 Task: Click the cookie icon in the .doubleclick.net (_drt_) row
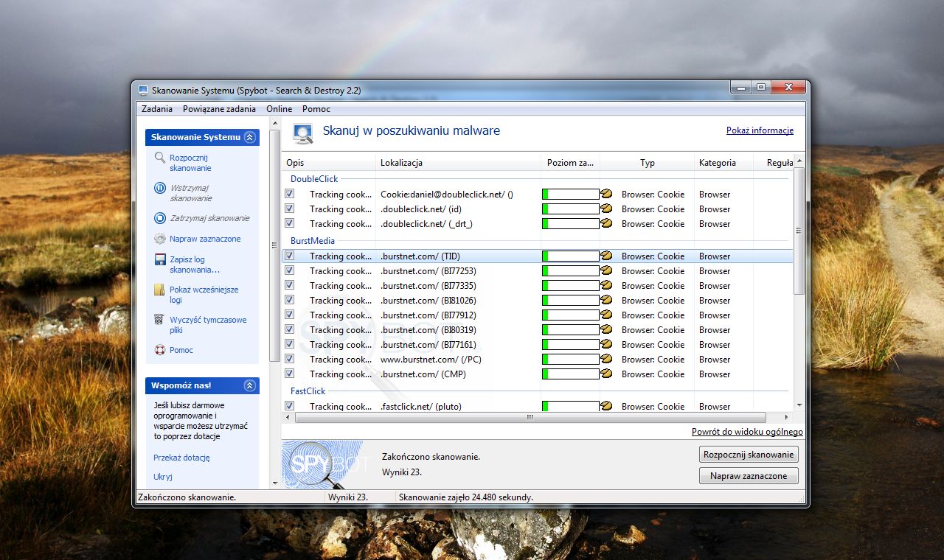pyautogui.click(x=606, y=223)
